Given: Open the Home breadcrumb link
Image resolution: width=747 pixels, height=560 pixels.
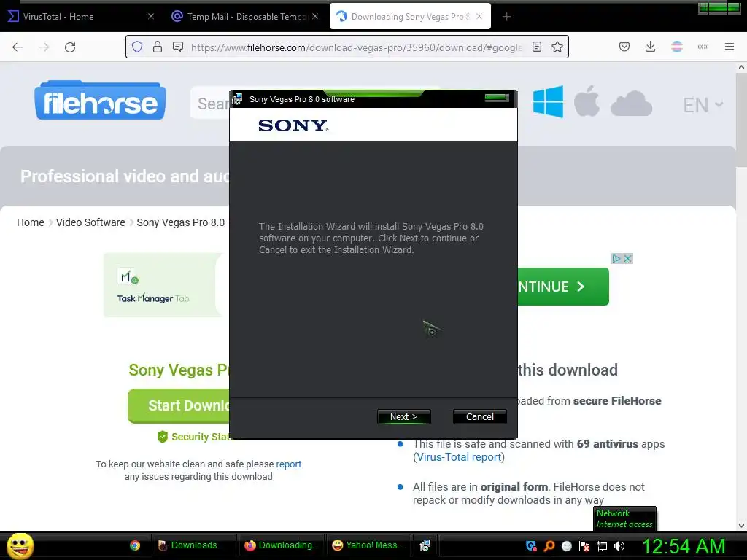Looking at the screenshot, I should (x=31, y=222).
